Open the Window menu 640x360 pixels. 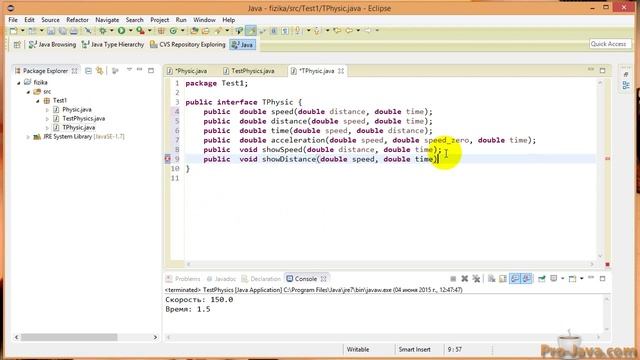pos(204,20)
